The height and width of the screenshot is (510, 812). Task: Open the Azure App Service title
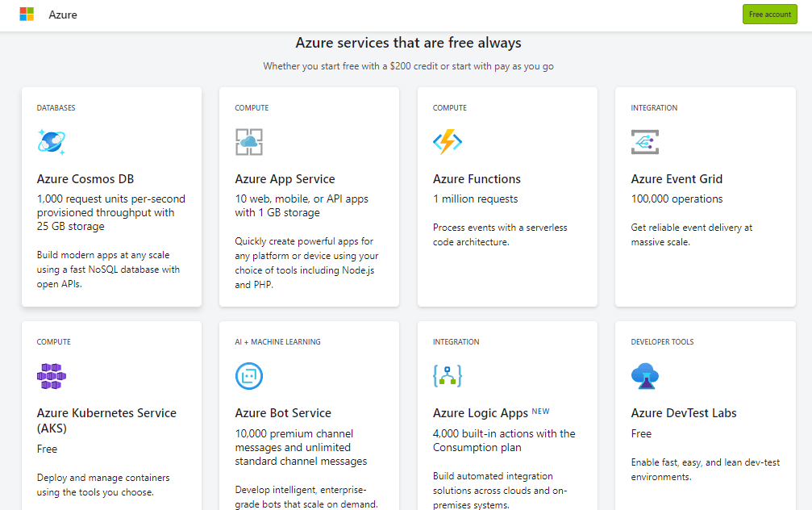pyautogui.click(x=285, y=179)
